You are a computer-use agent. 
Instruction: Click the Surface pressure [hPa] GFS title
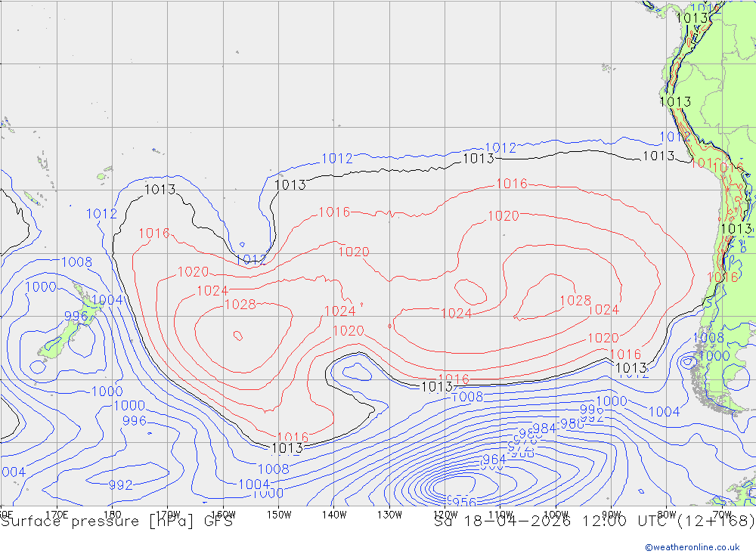coord(116,522)
